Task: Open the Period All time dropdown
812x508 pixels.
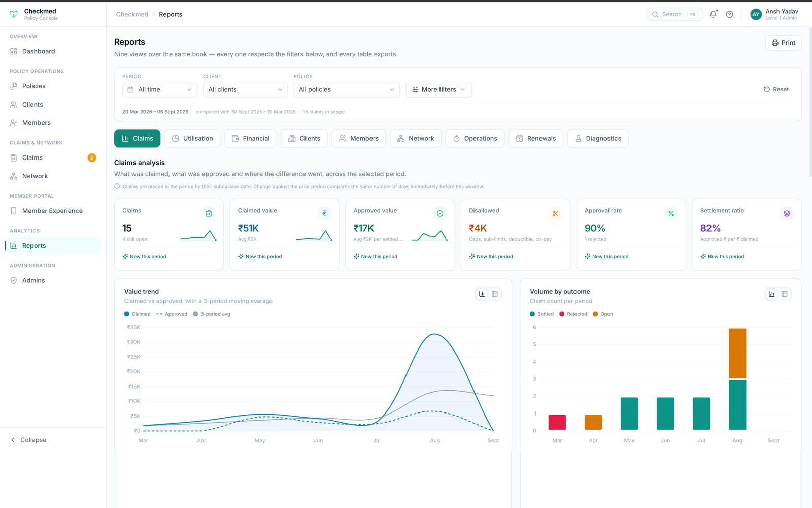Action: [160, 89]
